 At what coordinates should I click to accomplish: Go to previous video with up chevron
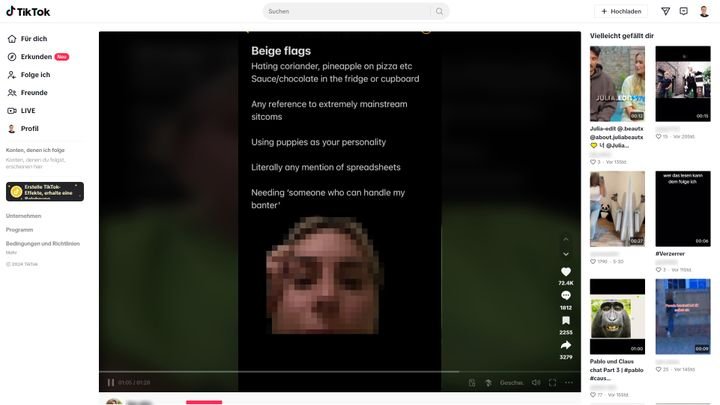[x=566, y=240]
